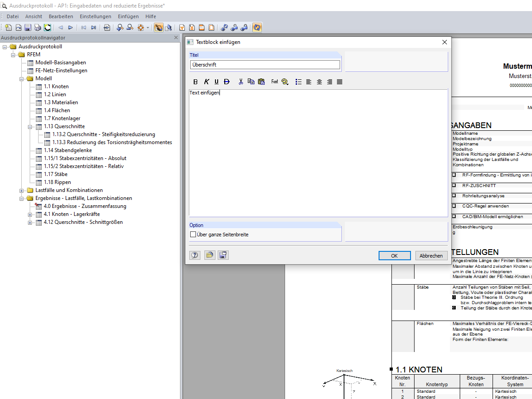Apply underline formatting to the text

217,82
